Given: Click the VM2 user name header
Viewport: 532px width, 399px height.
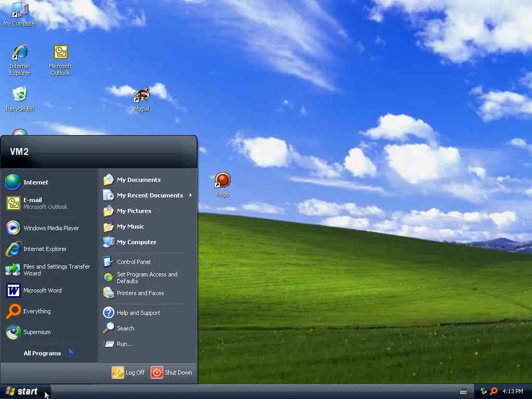Looking at the screenshot, I should point(19,152).
